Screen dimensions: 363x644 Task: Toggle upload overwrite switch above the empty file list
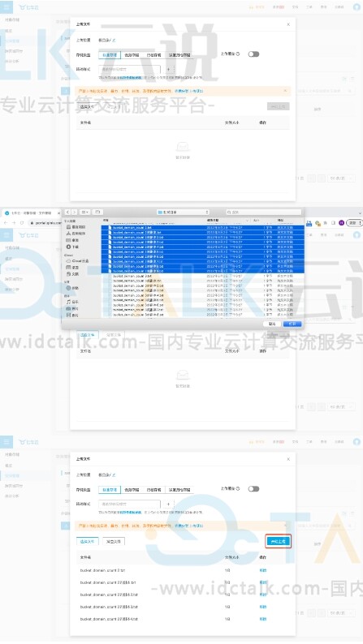tap(253, 54)
